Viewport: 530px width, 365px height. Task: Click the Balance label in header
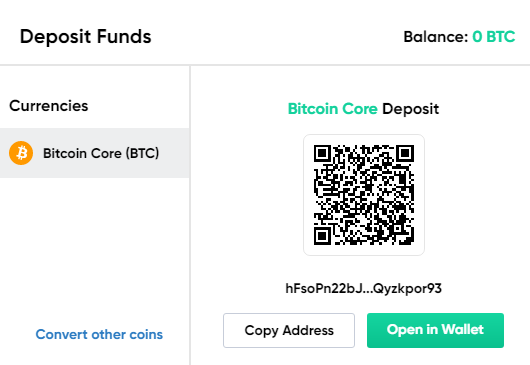(x=436, y=36)
